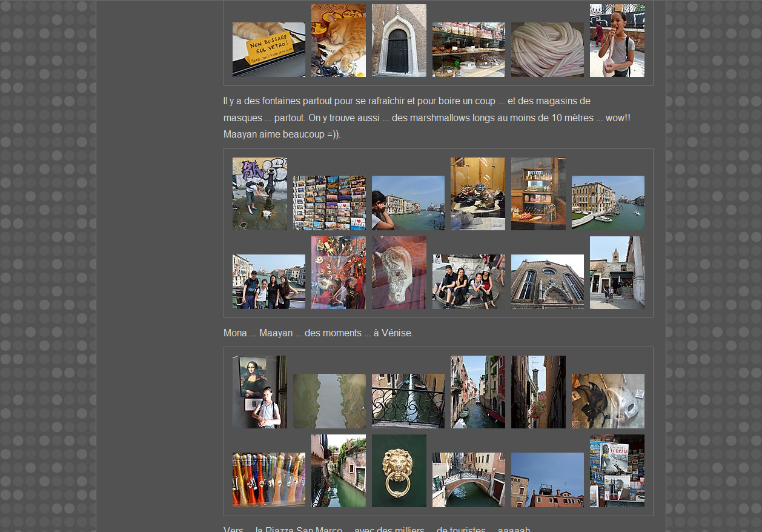Image resolution: width=762 pixels, height=532 pixels.
Task: Open the red carnival masks shop photo
Action: point(338,273)
